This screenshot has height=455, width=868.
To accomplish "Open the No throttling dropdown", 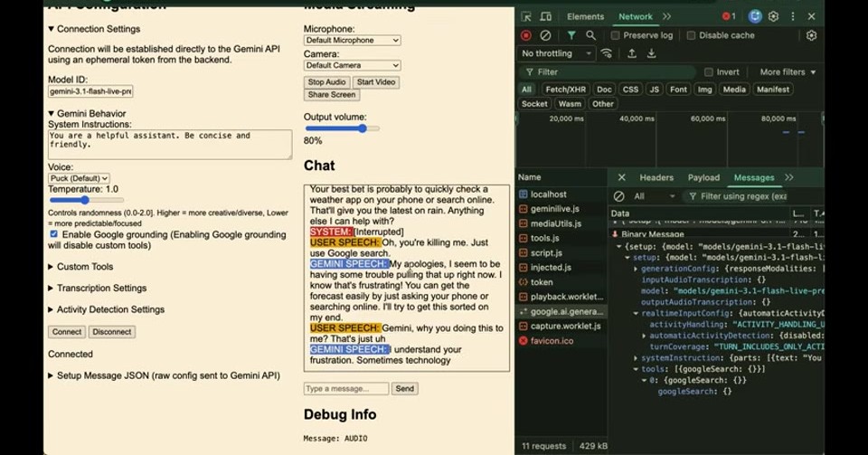I will coord(557,53).
